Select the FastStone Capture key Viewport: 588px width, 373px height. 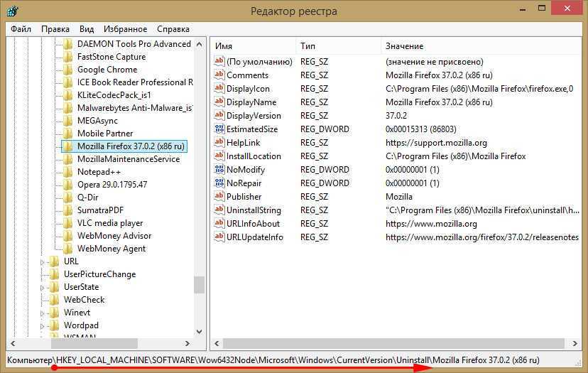[x=111, y=57]
